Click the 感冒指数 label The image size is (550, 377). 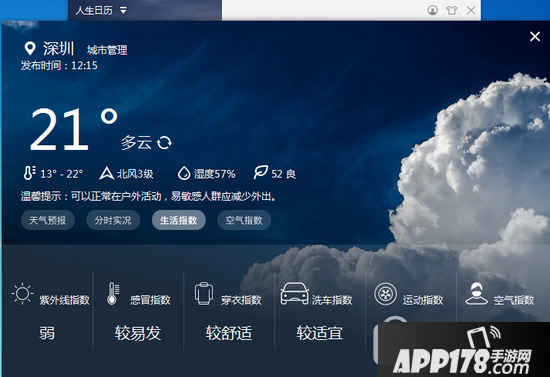coord(150,300)
